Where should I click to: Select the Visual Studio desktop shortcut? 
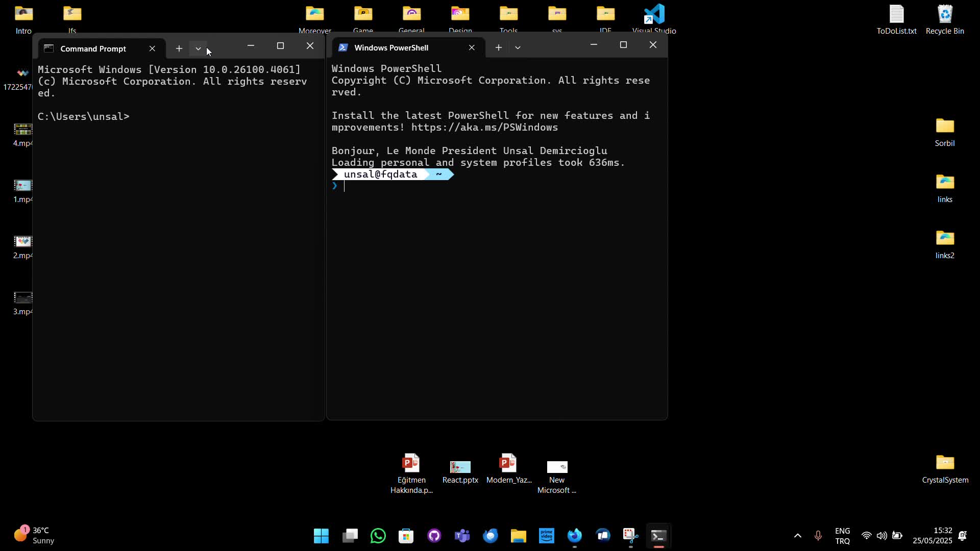click(654, 19)
